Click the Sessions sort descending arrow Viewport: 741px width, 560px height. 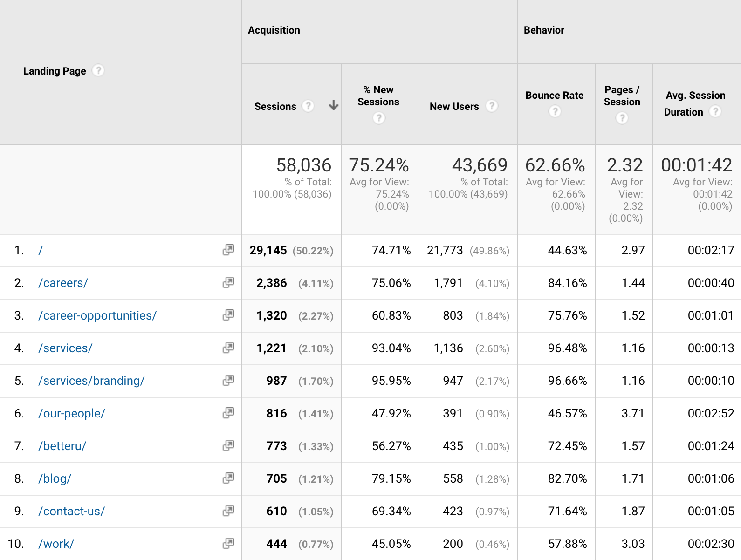tap(333, 105)
